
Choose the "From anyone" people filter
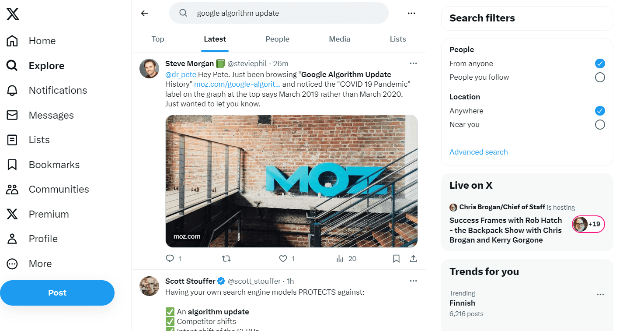tap(600, 63)
